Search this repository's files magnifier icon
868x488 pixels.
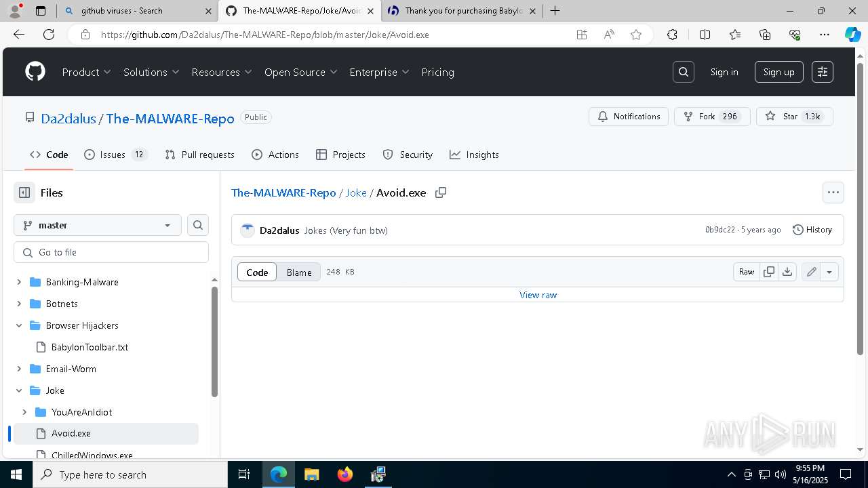[x=198, y=225]
